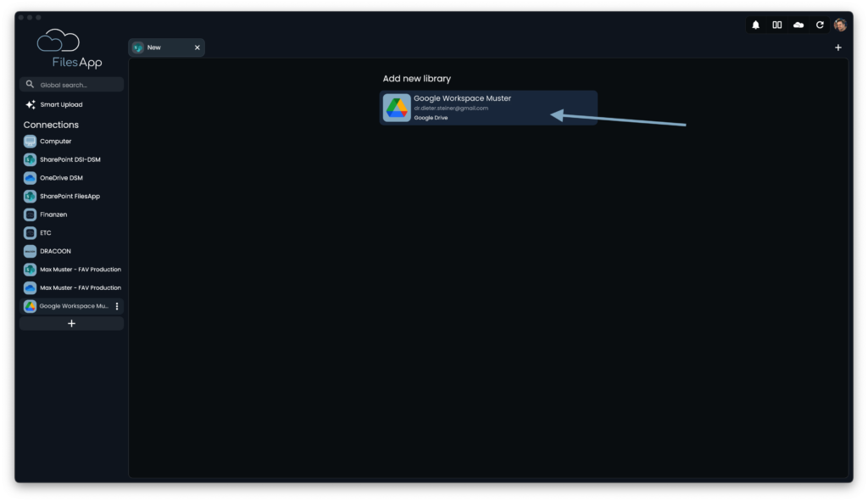Add a new tab with the plus icon
The image size is (868, 501).
click(x=838, y=47)
